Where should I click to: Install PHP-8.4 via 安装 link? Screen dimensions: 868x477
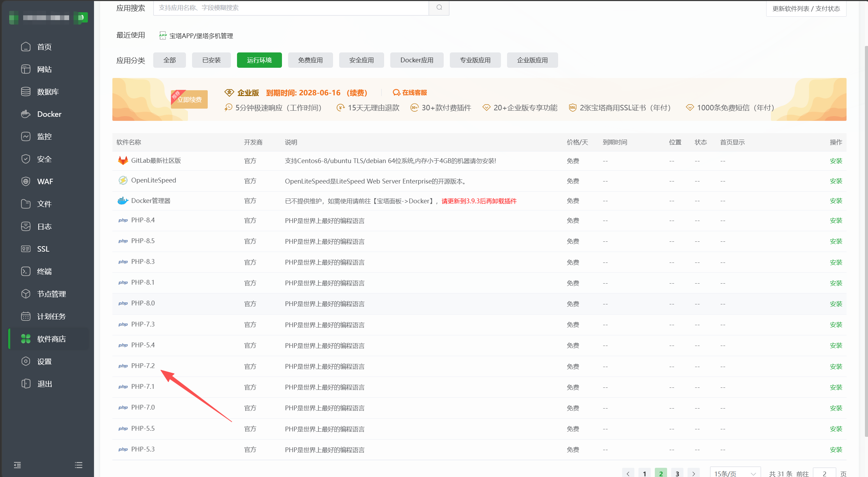click(x=836, y=221)
